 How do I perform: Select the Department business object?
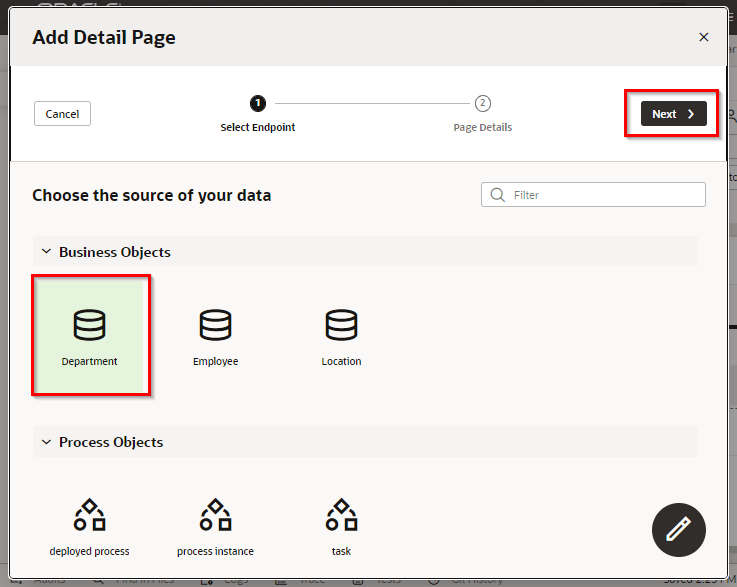pyautogui.click(x=90, y=335)
